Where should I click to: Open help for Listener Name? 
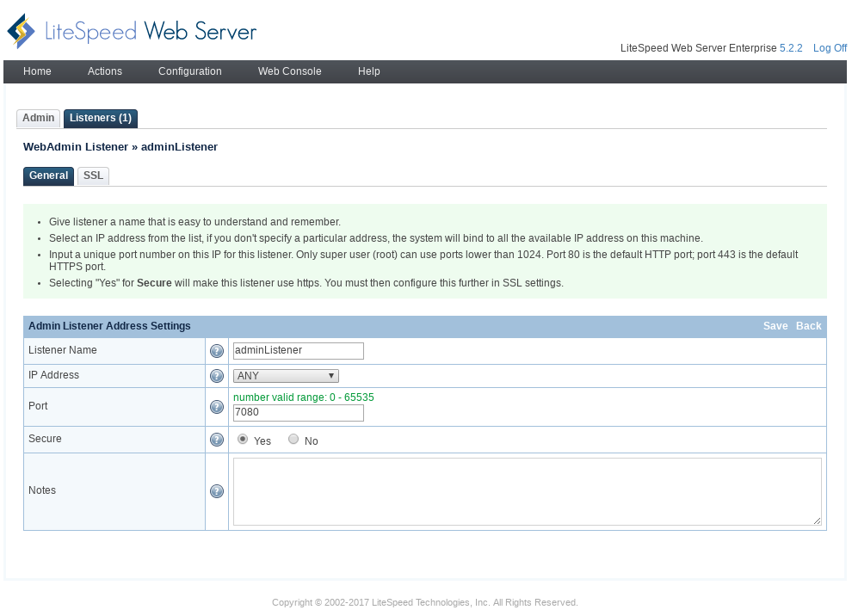tap(217, 351)
